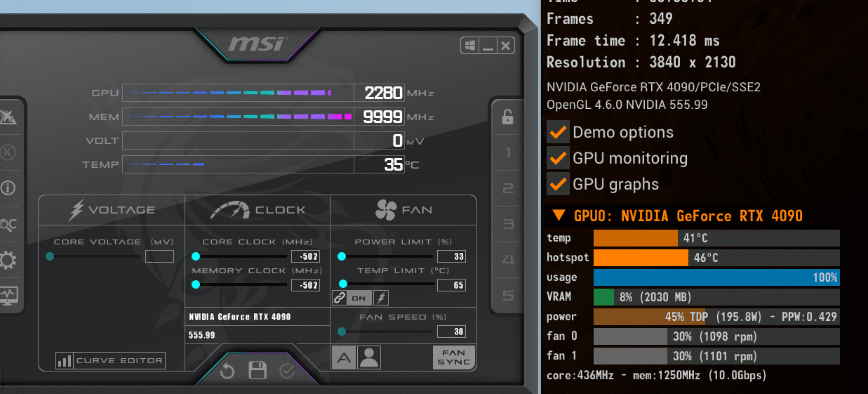
Task: Click the Fan Speed value field showing 30
Action: click(451, 331)
